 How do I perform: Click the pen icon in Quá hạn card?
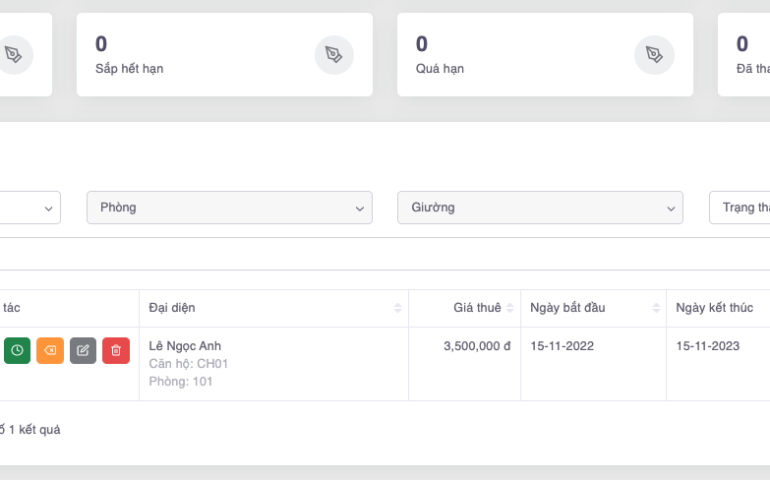(654, 55)
